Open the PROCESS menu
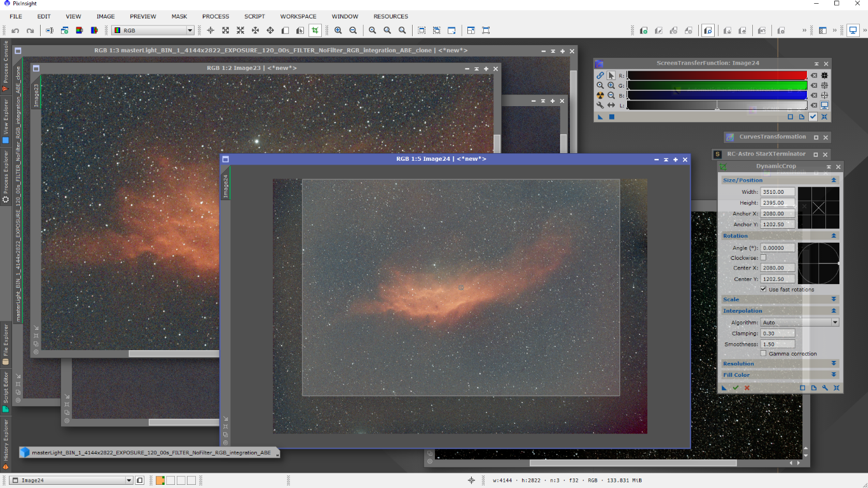 [216, 17]
